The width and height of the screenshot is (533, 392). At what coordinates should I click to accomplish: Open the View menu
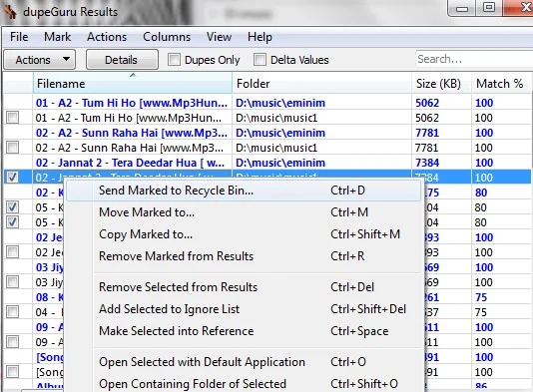(219, 37)
